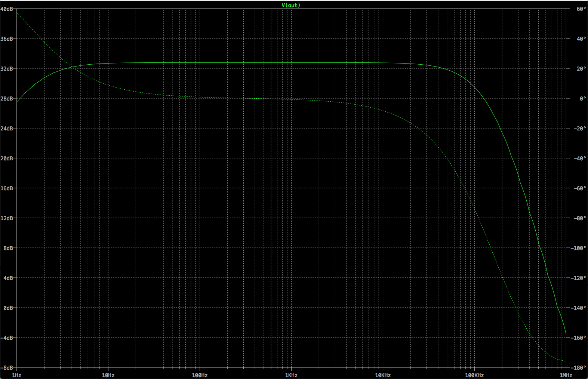Click the -180° phase axis label
The image size is (588, 379).
tap(579, 368)
